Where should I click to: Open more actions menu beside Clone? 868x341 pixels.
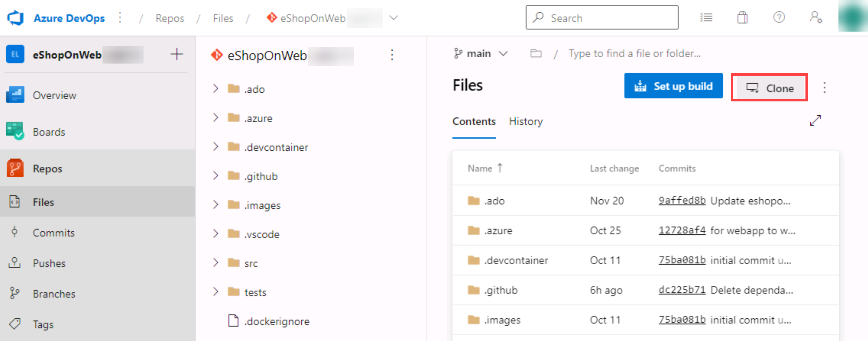coord(825,88)
